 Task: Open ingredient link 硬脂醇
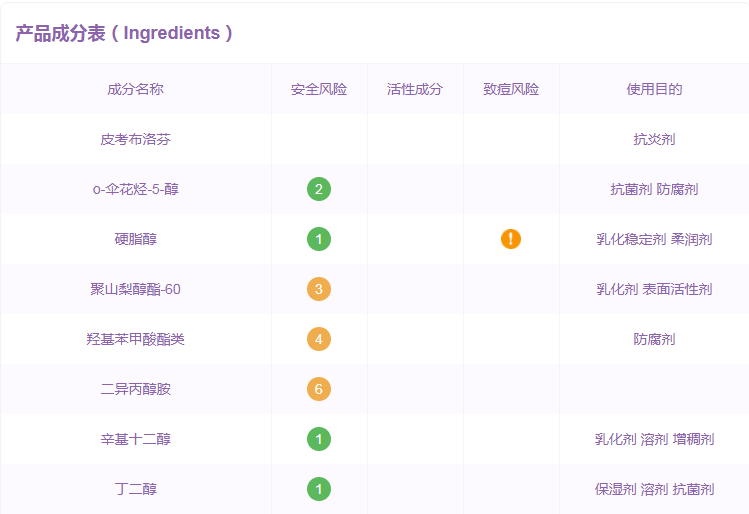pos(136,239)
